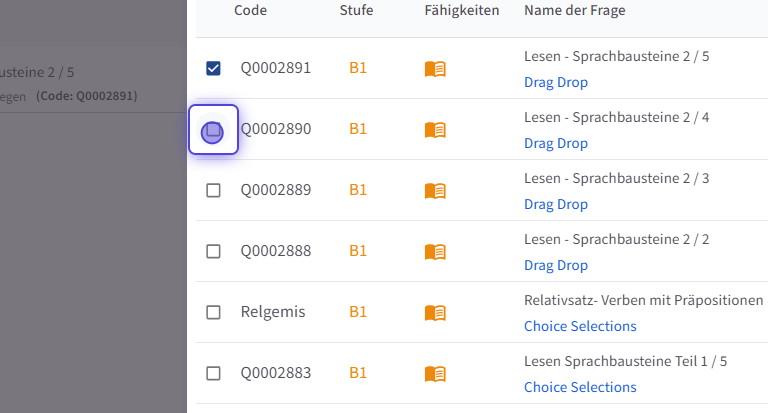
Task: Uncheck the Q0002891 checkbox
Action: (x=213, y=68)
